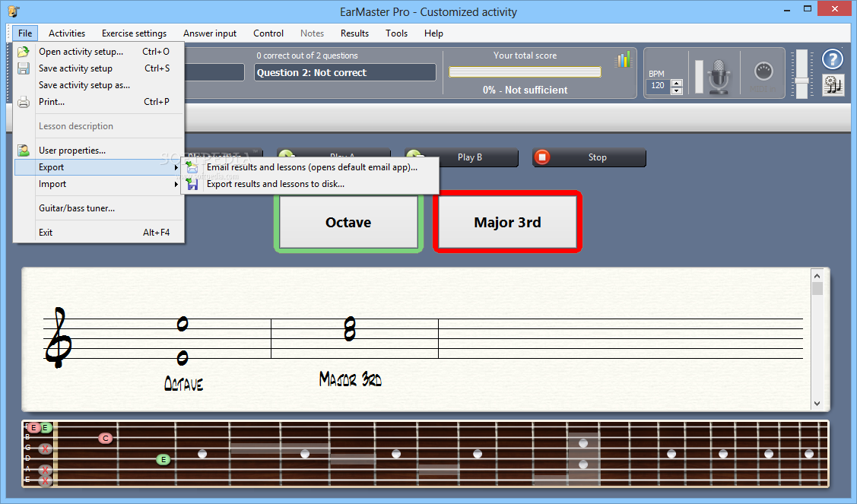The width and height of the screenshot is (857, 504).
Task: Expand the Import submenu
Action: coord(99,184)
